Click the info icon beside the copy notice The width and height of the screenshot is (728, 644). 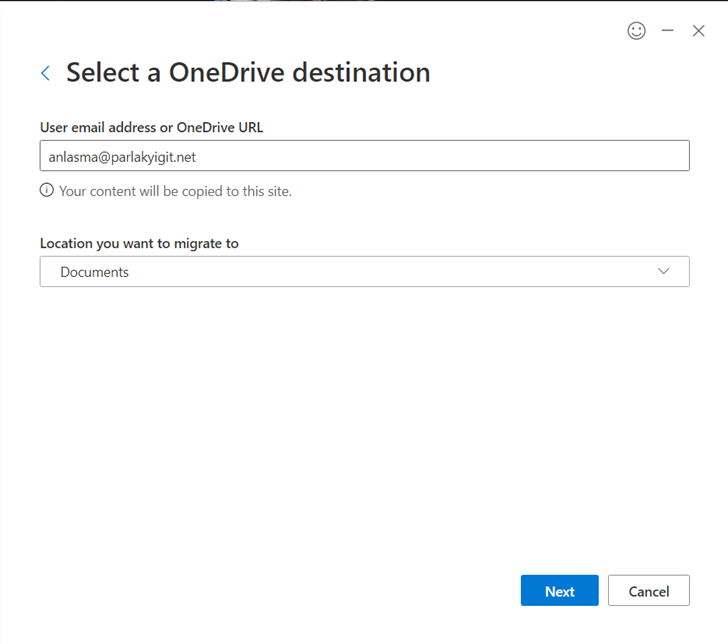click(46, 190)
